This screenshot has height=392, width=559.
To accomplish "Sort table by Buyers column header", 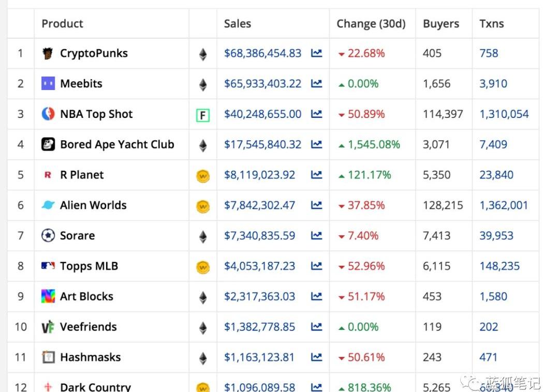I will (440, 24).
